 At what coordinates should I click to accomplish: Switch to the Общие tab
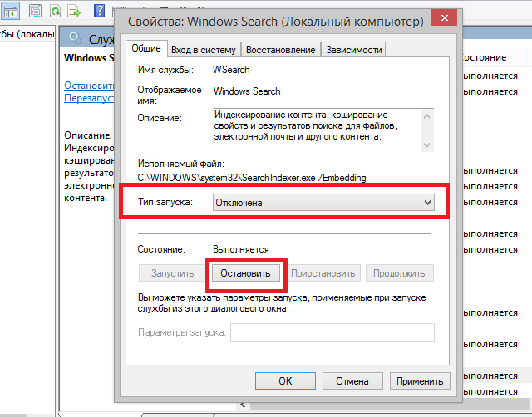(x=146, y=48)
